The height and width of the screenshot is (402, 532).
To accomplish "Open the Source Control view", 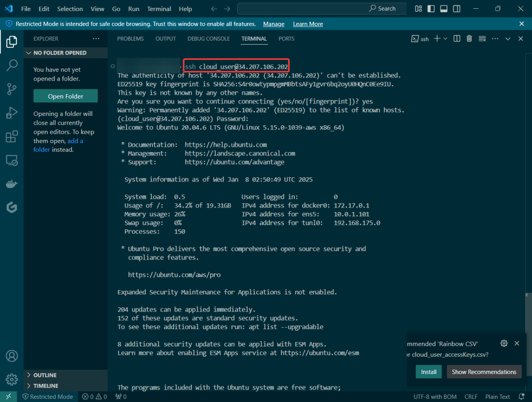I will click(x=11, y=89).
